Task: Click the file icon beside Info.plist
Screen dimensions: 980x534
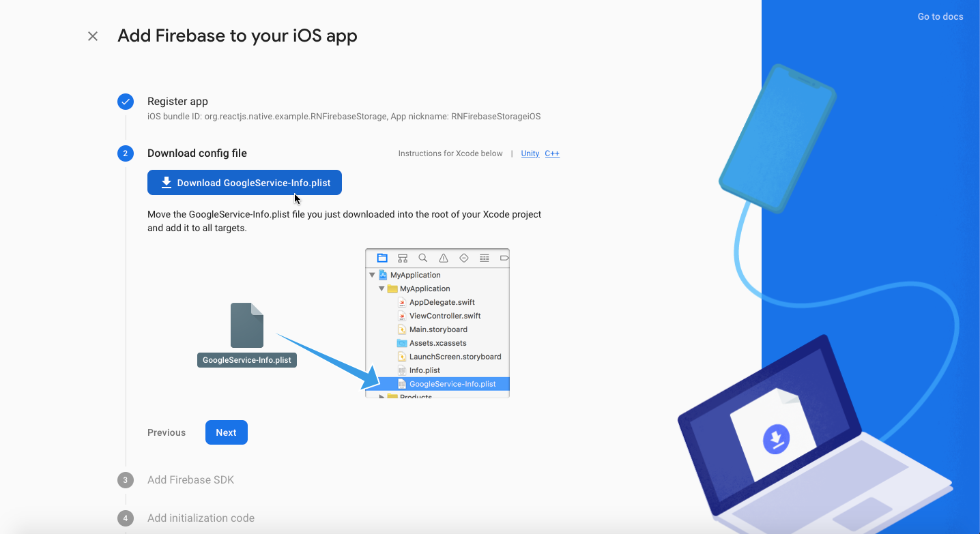Action: (402, 370)
